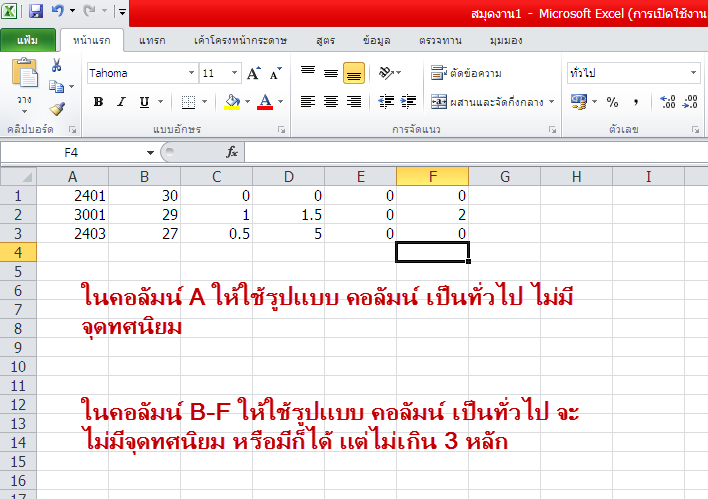Click the Cut scissors icon
Screen dimensions: 708x499
point(56,65)
